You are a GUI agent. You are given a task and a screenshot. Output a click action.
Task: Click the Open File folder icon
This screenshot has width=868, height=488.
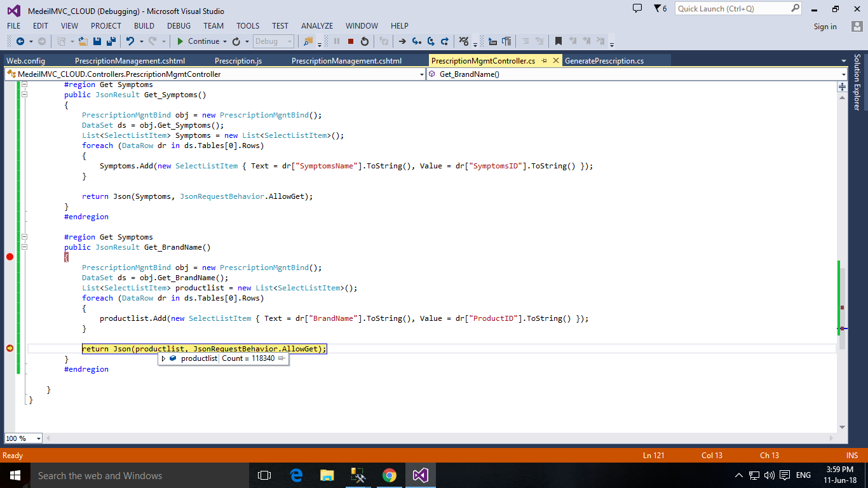click(x=83, y=41)
